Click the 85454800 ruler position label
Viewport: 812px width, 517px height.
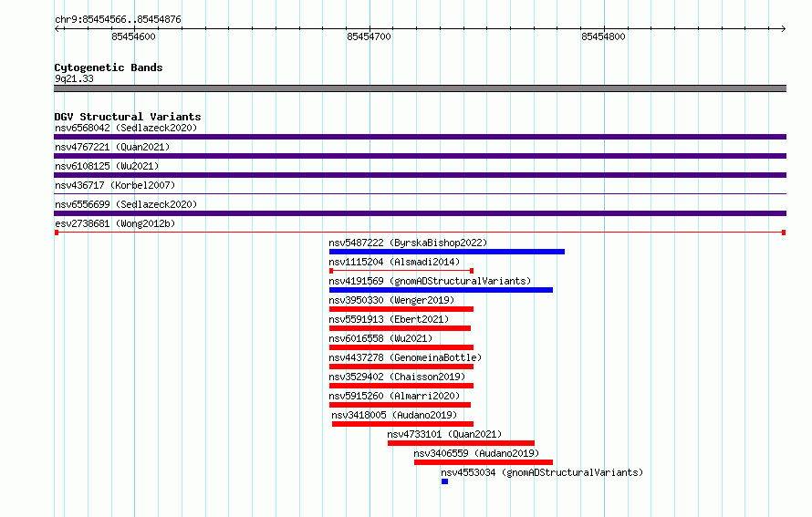coord(603,36)
